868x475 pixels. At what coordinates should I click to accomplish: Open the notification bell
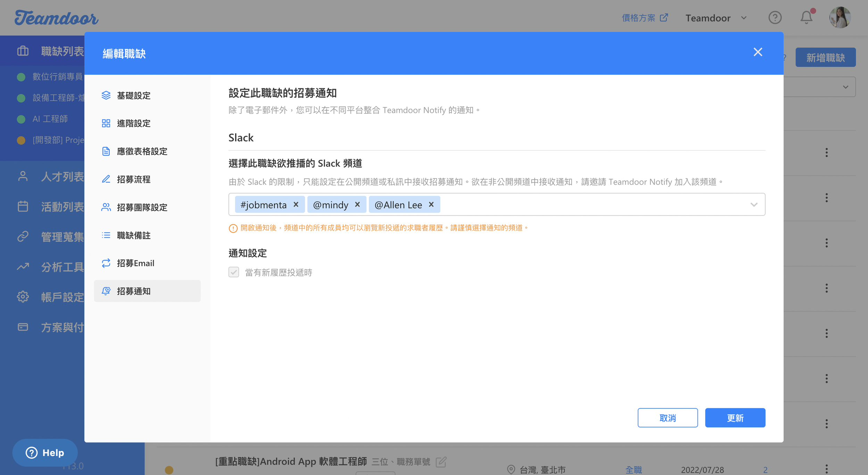click(806, 17)
